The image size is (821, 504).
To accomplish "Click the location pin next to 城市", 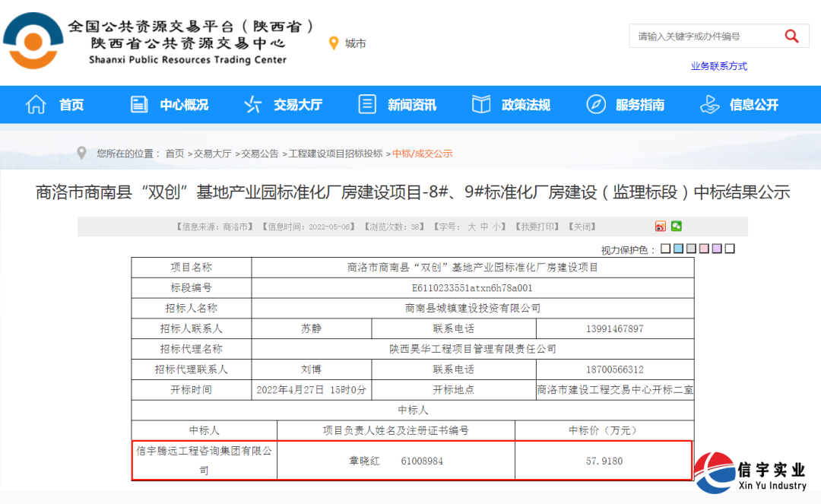I will coord(334,43).
